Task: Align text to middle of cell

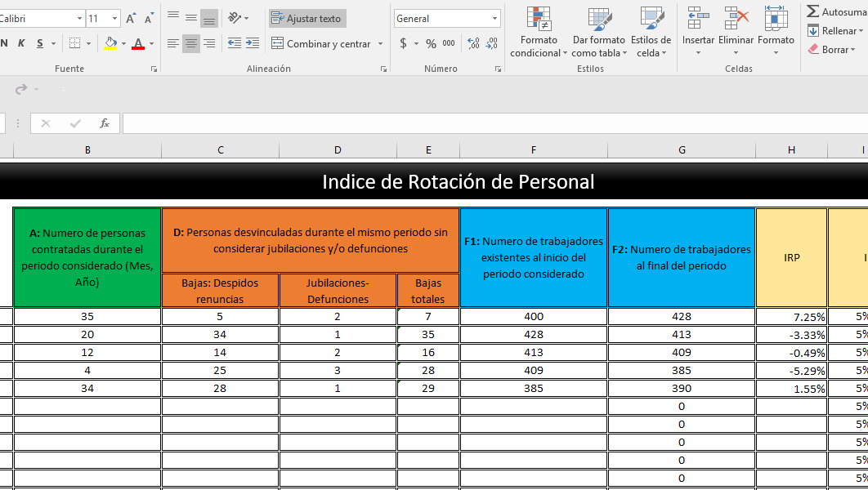Action: pos(191,18)
